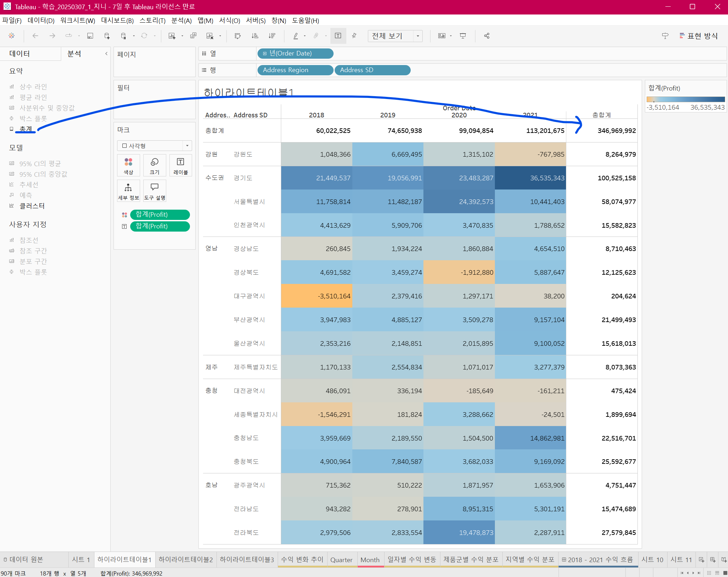Open Presentation Mode icon

[x=463, y=36]
